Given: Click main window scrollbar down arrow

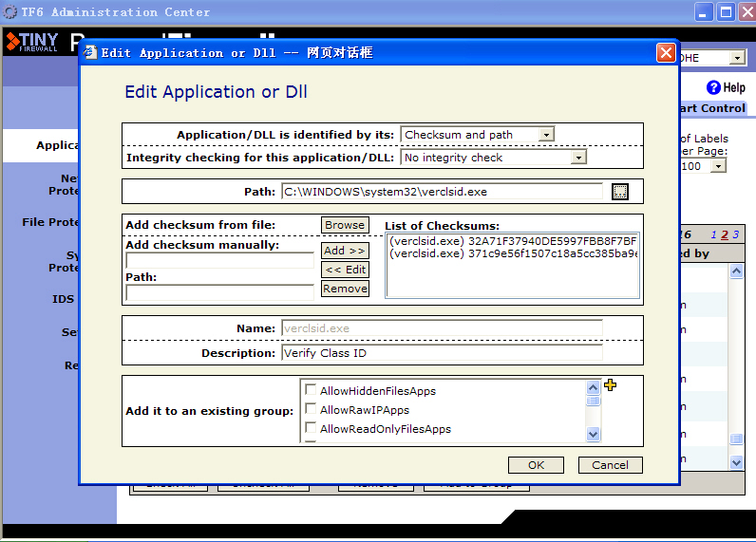Looking at the screenshot, I should pyautogui.click(x=736, y=462).
